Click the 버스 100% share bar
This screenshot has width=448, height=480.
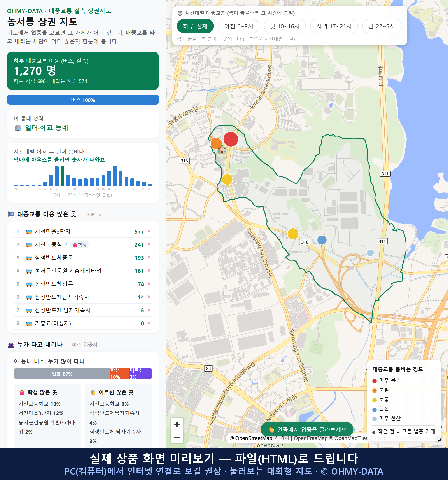tap(83, 100)
